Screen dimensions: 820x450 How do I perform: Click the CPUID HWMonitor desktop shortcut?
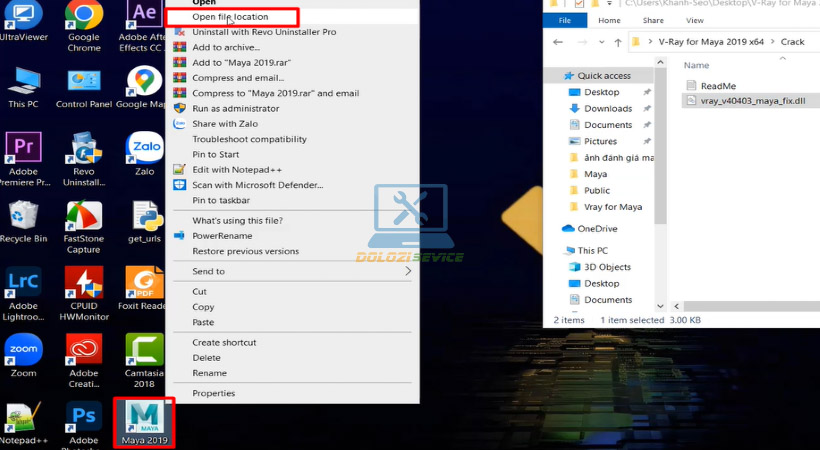pos(84,288)
